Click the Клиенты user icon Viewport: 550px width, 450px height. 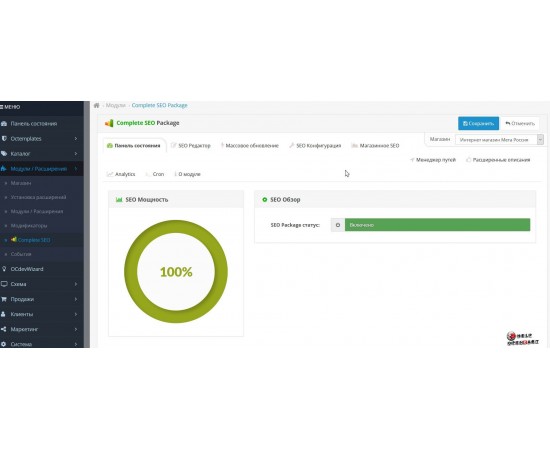4,314
